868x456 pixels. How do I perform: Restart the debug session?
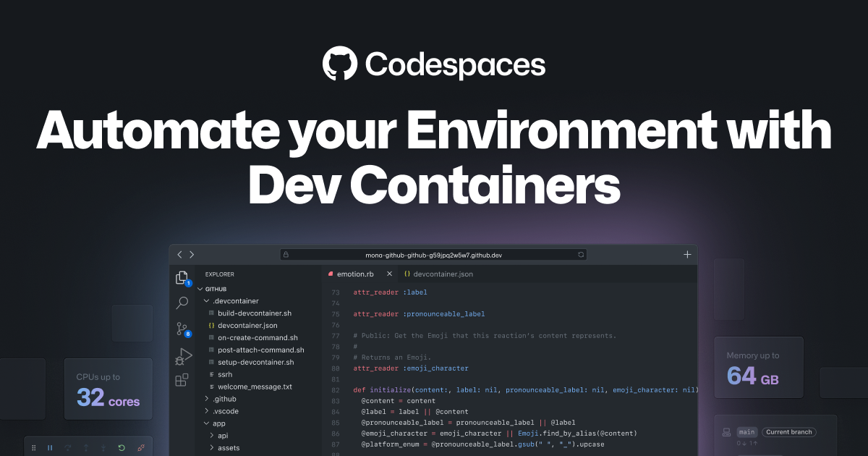(121, 447)
